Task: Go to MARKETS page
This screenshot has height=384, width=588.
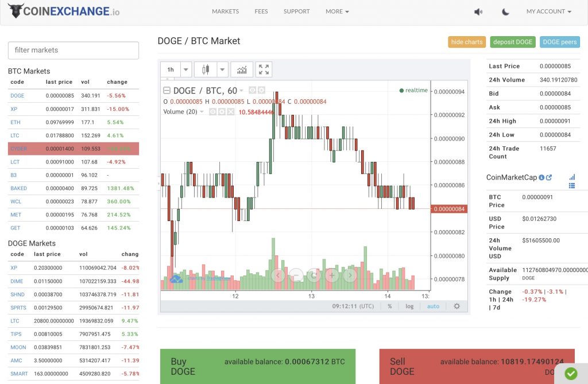Action: point(225,11)
